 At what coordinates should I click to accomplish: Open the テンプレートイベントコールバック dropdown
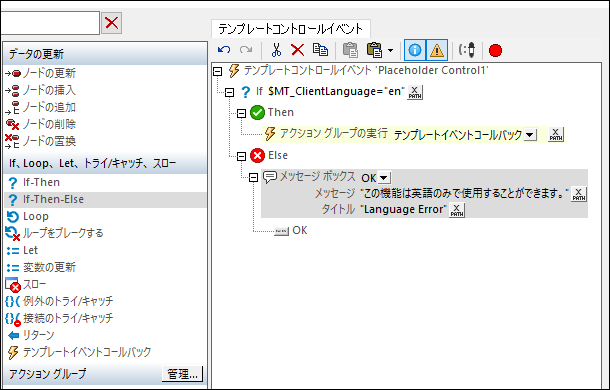click(529, 135)
